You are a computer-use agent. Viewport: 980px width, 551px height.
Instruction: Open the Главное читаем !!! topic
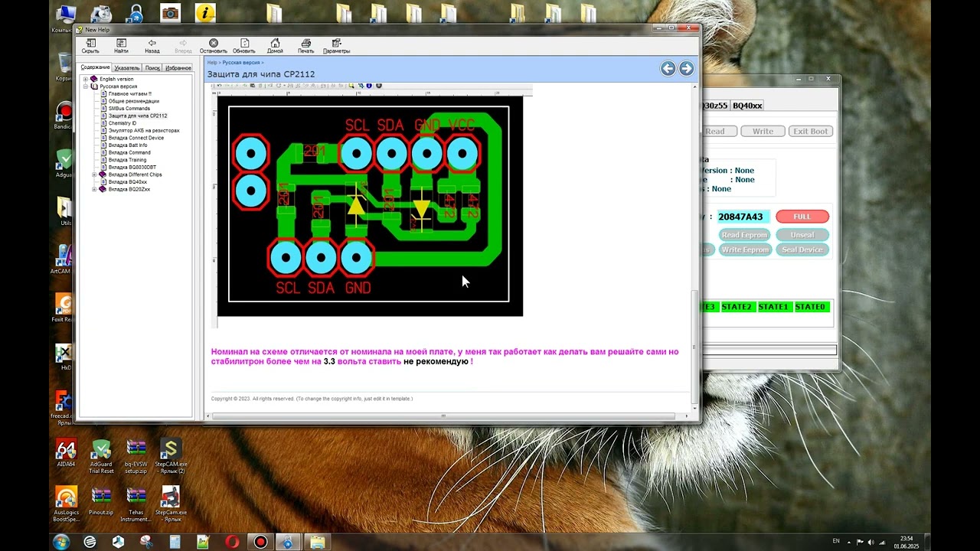tap(129, 93)
